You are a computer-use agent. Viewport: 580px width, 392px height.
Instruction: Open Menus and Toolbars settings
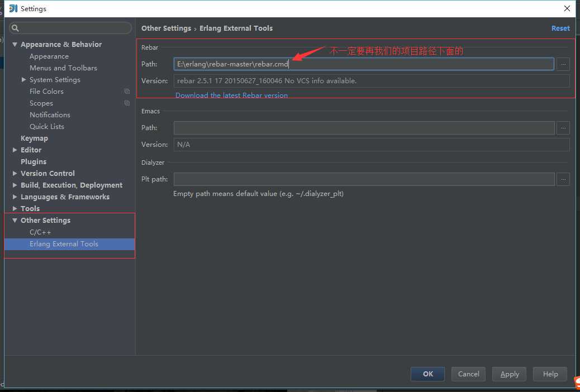click(x=63, y=68)
